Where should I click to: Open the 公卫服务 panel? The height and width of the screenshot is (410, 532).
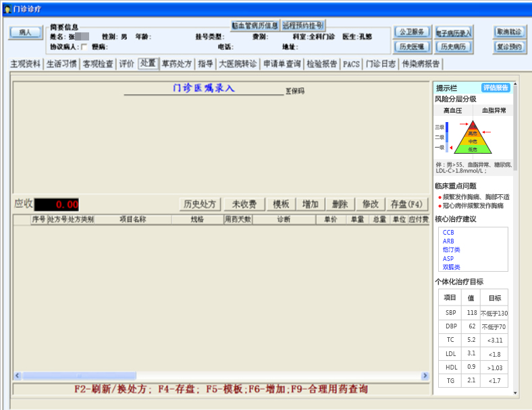(413, 32)
